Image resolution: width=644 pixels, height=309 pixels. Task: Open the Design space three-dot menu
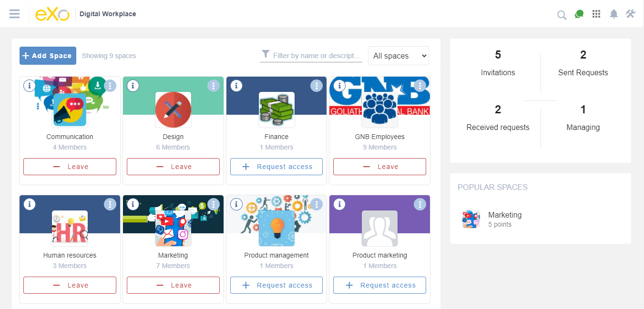click(213, 86)
